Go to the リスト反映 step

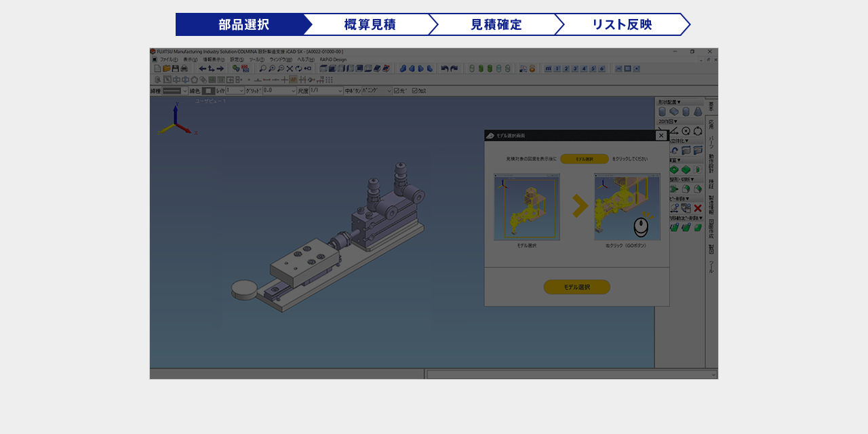tap(621, 24)
